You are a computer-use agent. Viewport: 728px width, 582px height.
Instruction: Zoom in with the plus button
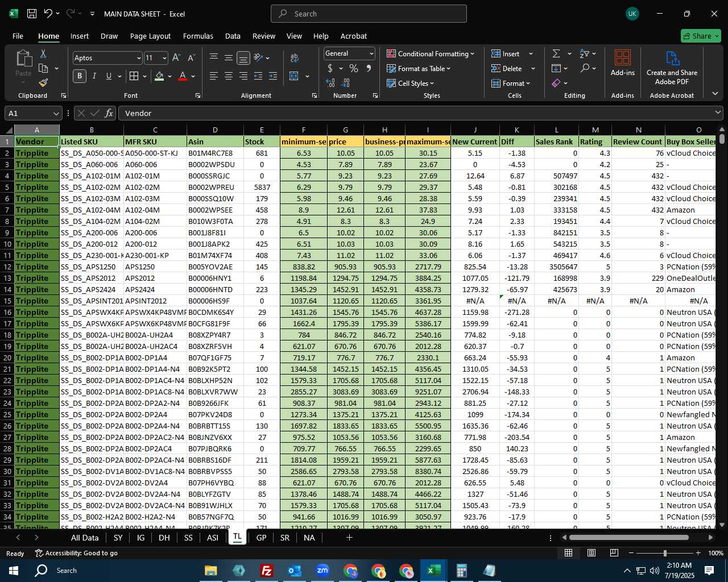coord(698,553)
